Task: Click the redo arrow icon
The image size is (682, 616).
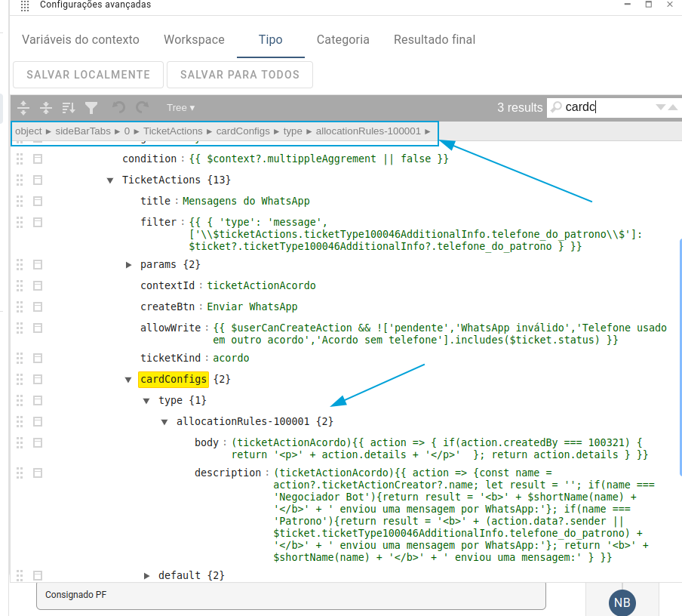Action: (143, 107)
